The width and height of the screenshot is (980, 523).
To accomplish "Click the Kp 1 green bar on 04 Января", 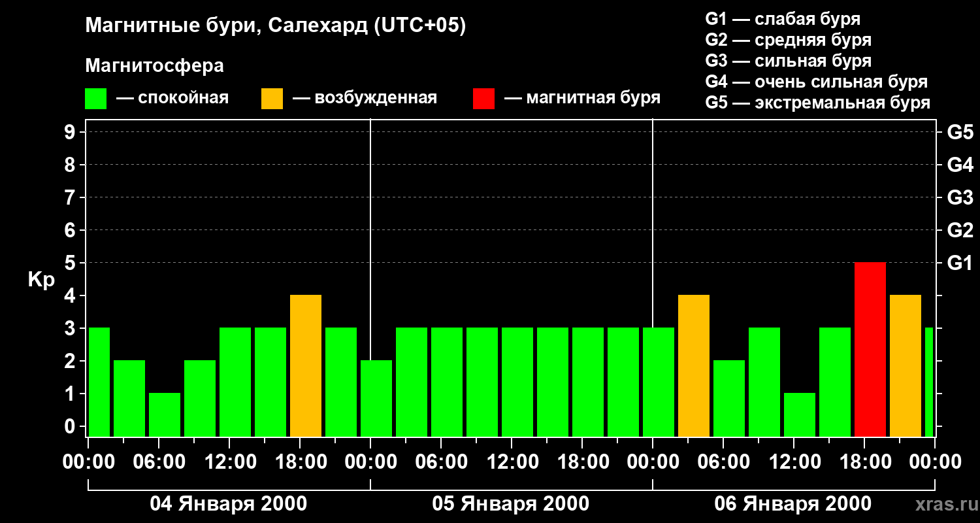I will [165, 415].
